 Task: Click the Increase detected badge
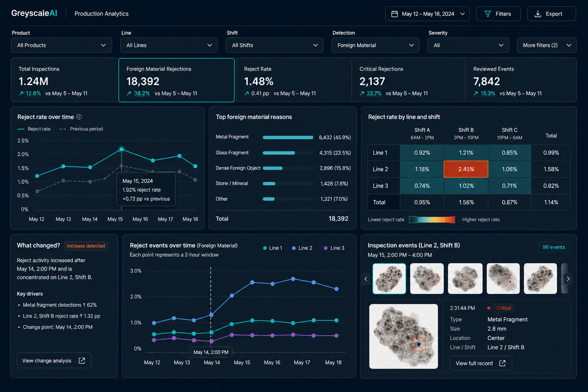point(86,246)
